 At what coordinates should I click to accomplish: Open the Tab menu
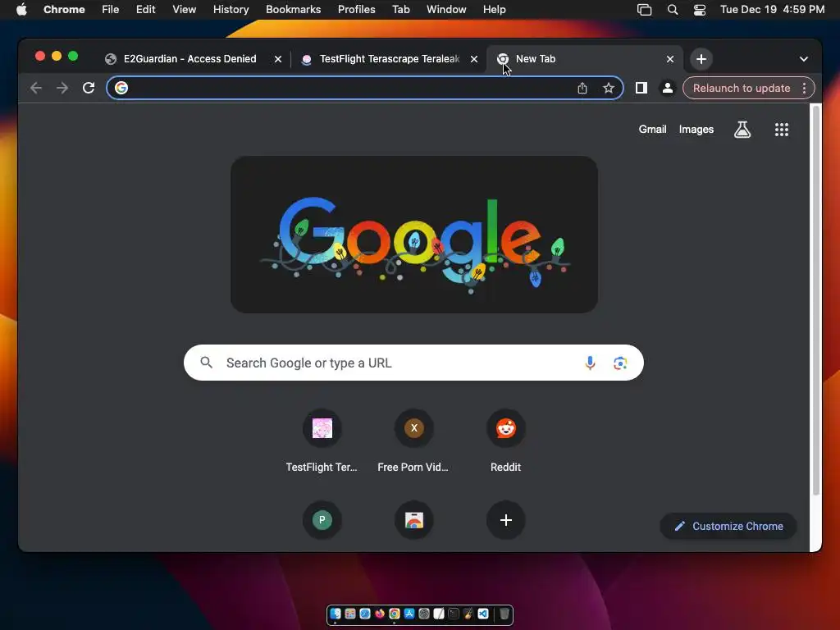[400, 10]
